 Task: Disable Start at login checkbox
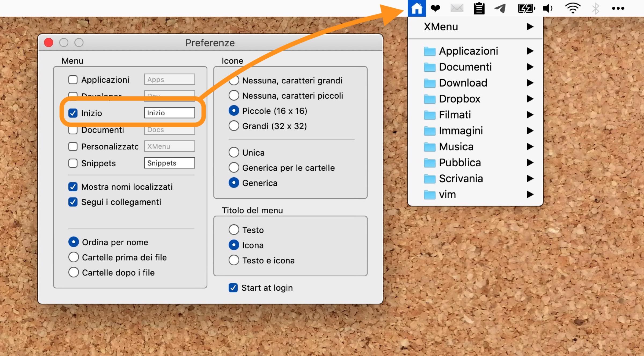click(x=233, y=288)
